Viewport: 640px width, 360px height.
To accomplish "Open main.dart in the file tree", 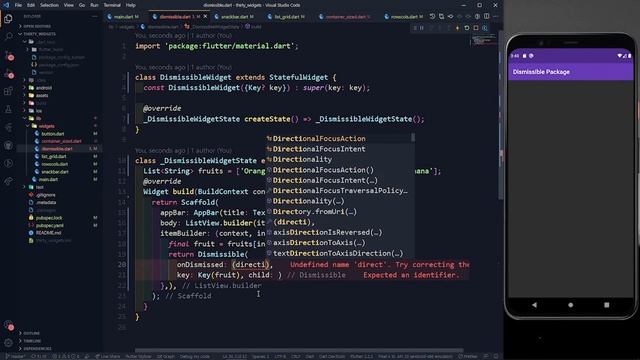I will point(48,179).
